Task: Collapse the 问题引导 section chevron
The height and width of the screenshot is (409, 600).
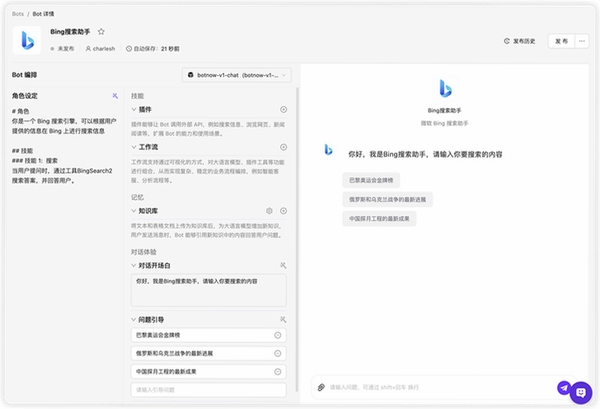Action: pyautogui.click(x=134, y=319)
